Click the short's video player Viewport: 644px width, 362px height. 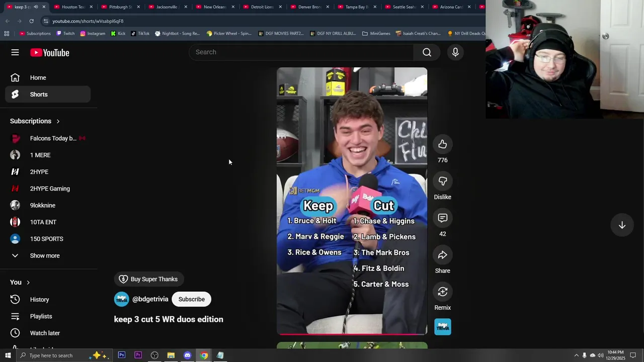pyautogui.click(x=352, y=201)
